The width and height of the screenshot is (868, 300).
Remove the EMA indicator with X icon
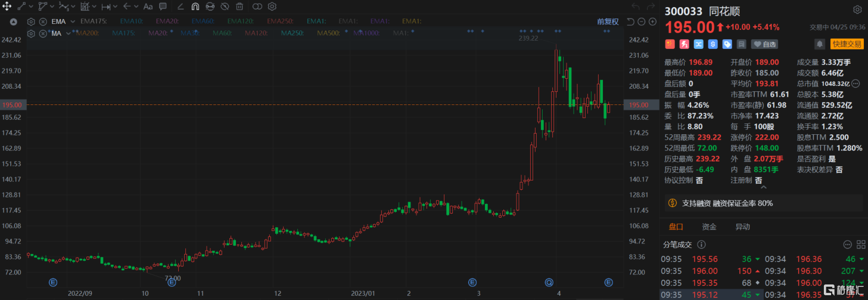coord(43,21)
